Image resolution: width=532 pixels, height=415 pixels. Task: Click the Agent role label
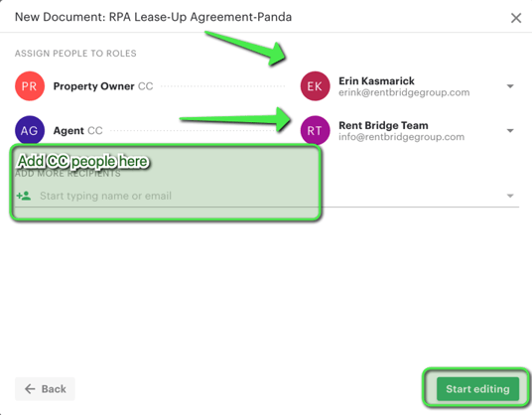pos(68,131)
